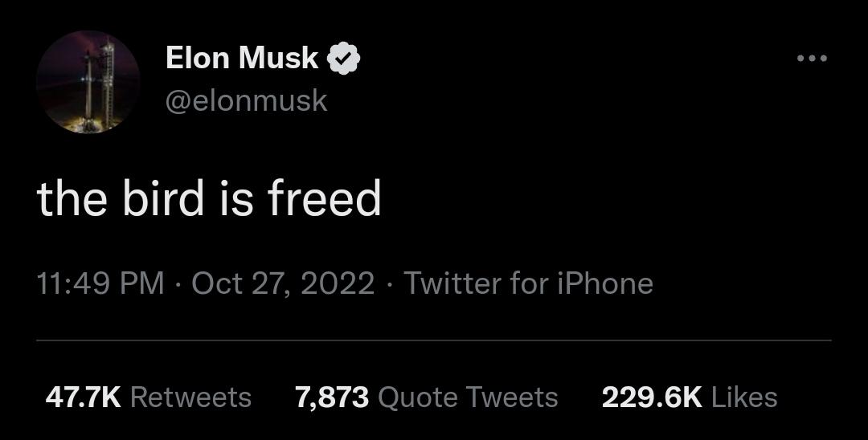Click the word Twitter in source label
Viewport: 868px width, 440px height.
tap(454, 283)
